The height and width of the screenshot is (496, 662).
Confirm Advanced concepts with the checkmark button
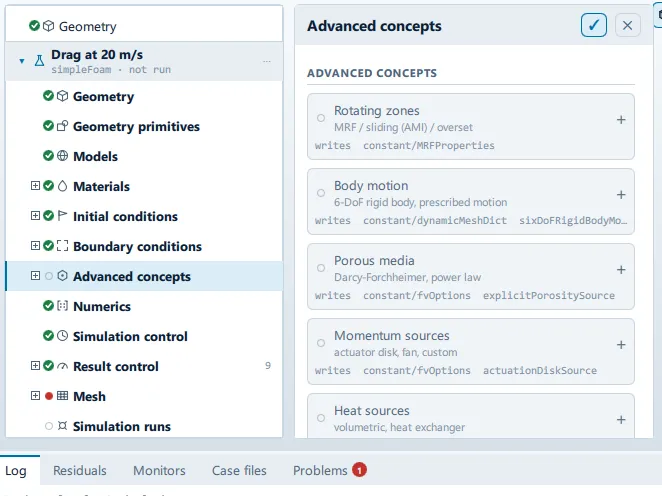point(594,25)
